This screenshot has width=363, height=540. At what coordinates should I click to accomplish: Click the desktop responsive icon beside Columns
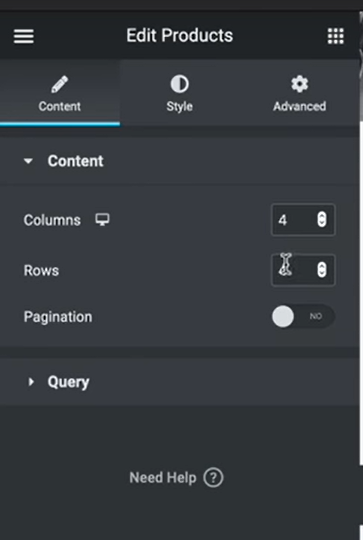[102, 219]
